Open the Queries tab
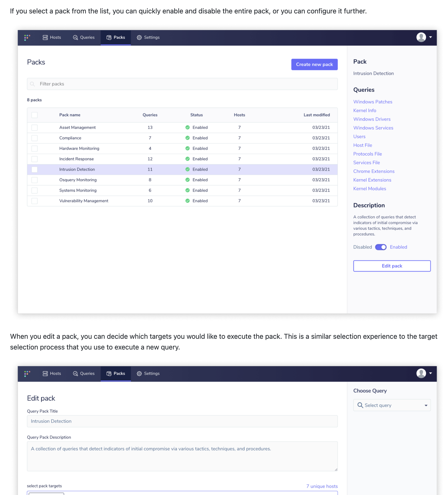The height and width of the screenshot is (495, 448). point(83,37)
